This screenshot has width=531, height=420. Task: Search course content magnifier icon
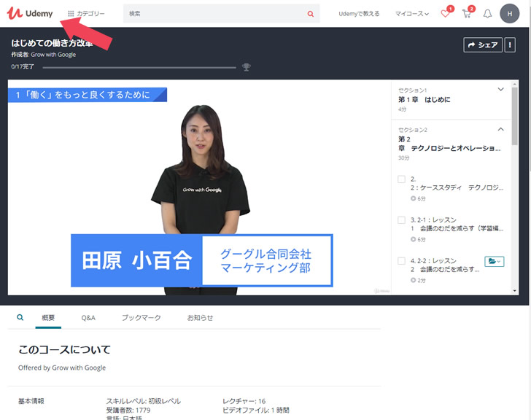[20, 317]
